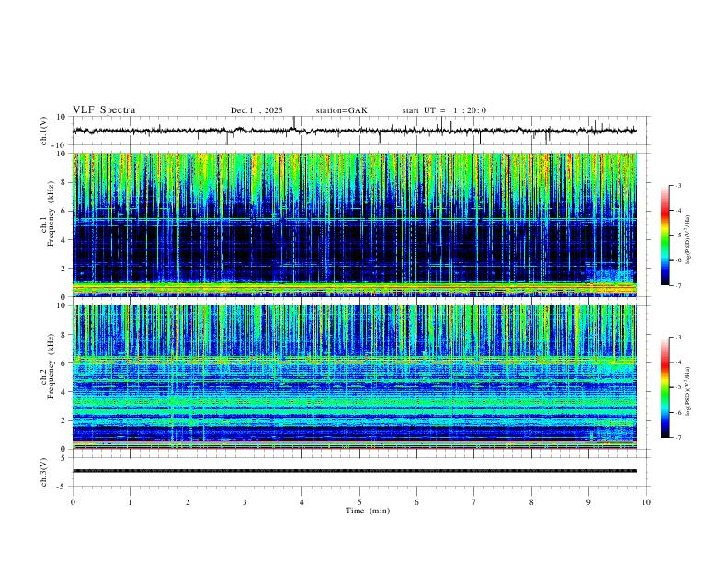Click the ch.2 PSD color bar
This screenshot has height=563, width=728.
point(665,387)
